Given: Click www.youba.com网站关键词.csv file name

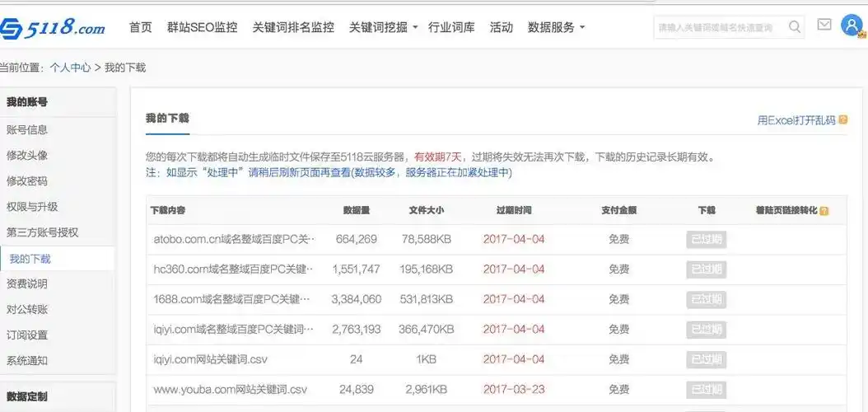Looking at the screenshot, I should point(231,389).
